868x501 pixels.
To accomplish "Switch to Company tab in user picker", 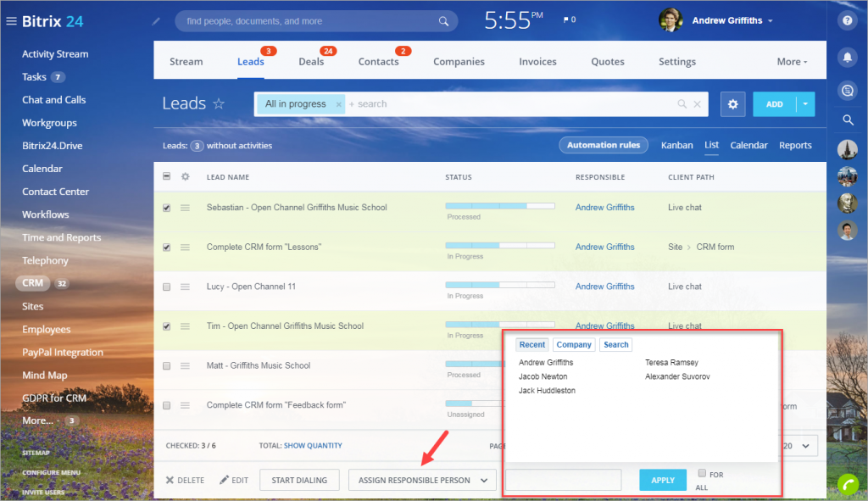I will (574, 344).
